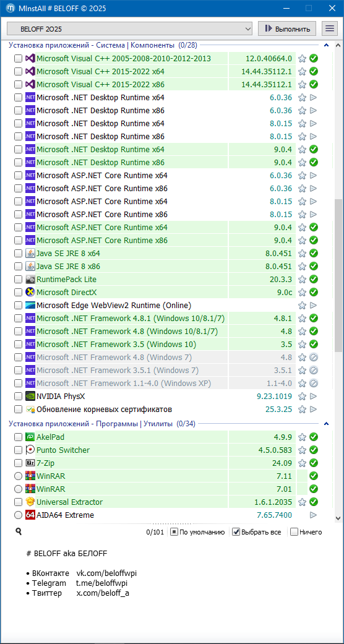The image size is (344, 644).
Task: Select AIDA64 Extreme radio button
Action: pyautogui.click(x=18, y=515)
